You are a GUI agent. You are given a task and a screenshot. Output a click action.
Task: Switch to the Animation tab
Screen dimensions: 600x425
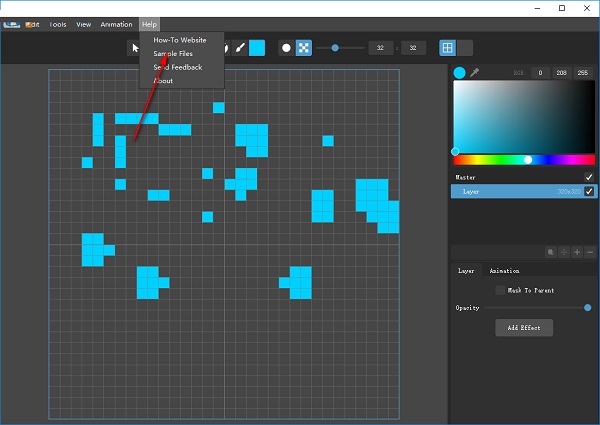click(504, 270)
